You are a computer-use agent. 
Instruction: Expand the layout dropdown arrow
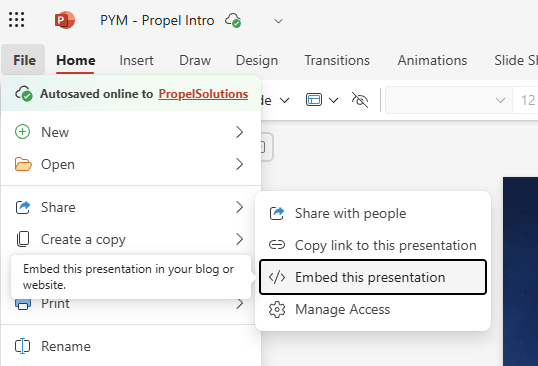pos(334,100)
